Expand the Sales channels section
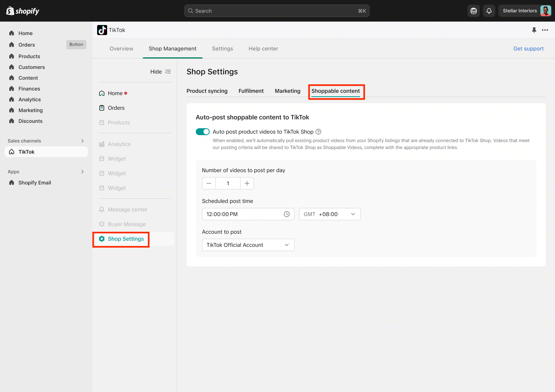Viewport: 555px width, 392px height. (x=82, y=141)
